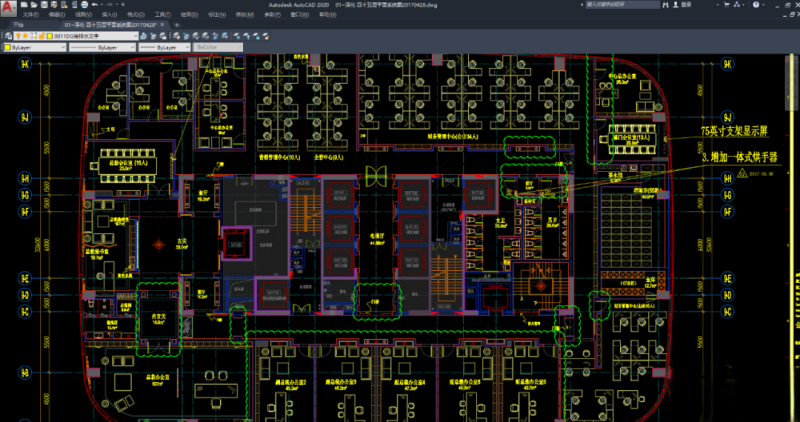Open the 文件 (File) menu
The width and height of the screenshot is (800, 422).
coord(31,15)
